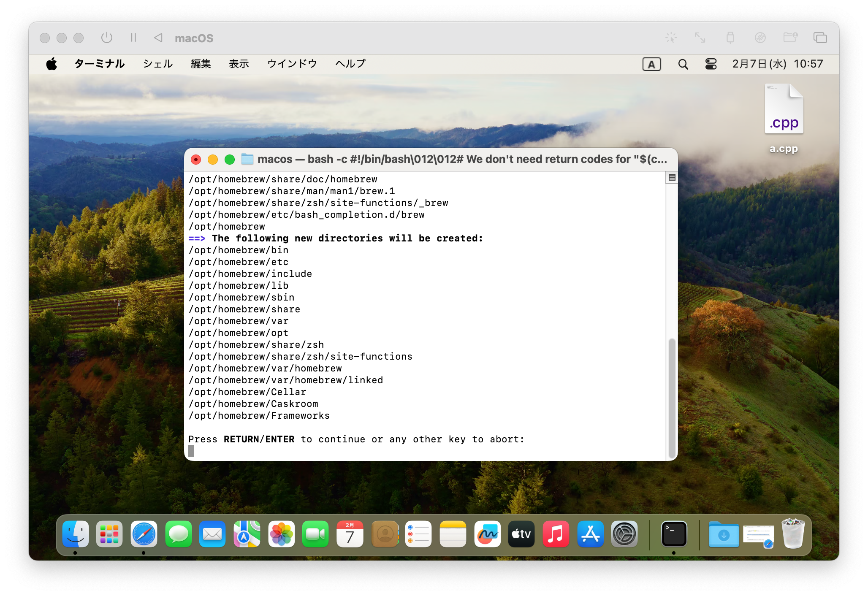Launch Safari from the Dock

click(144, 534)
